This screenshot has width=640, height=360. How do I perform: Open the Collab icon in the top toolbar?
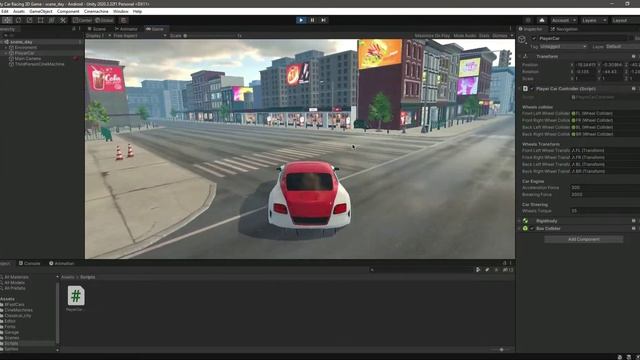click(x=528, y=20)
